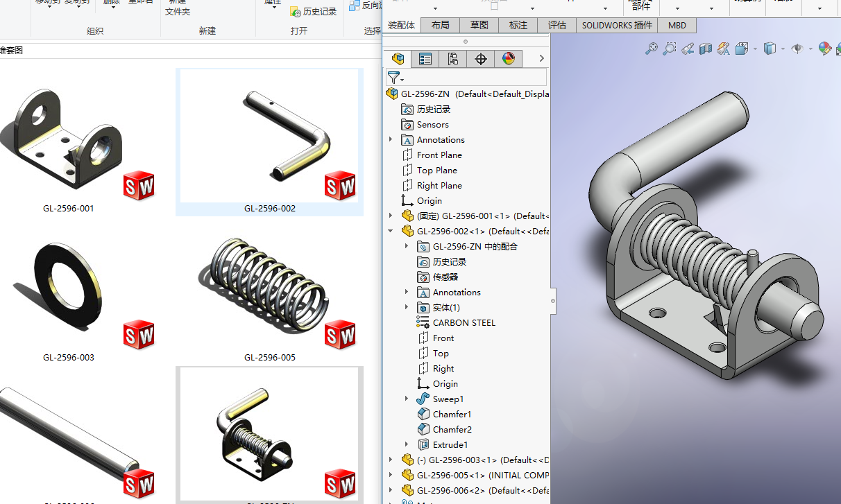841x504 pixels.
Task: Select the GL-2596-002 file thumbnail
Action: 269,142
